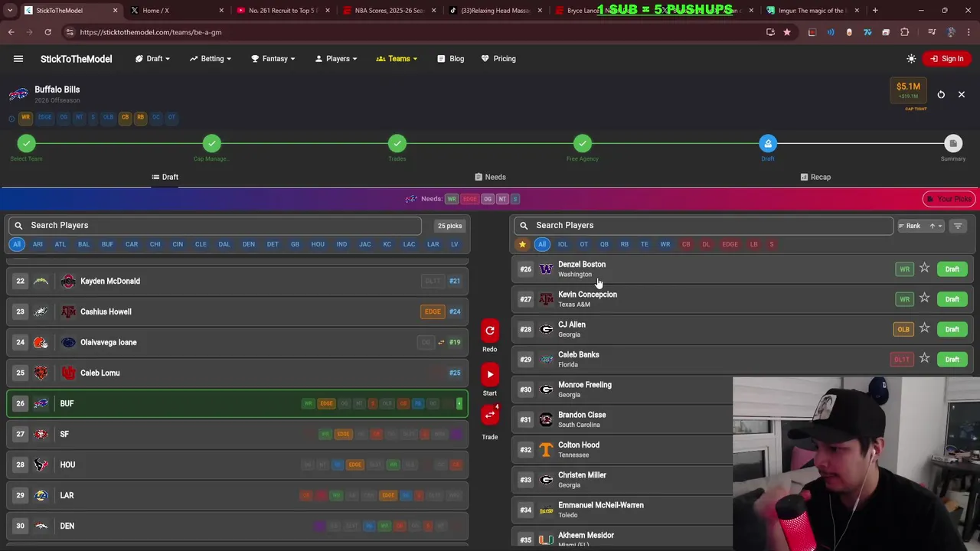The width and height of the screenshot is (980, 551).
Task: Filter players by EDGE position
Action: [x=730, y=244]
